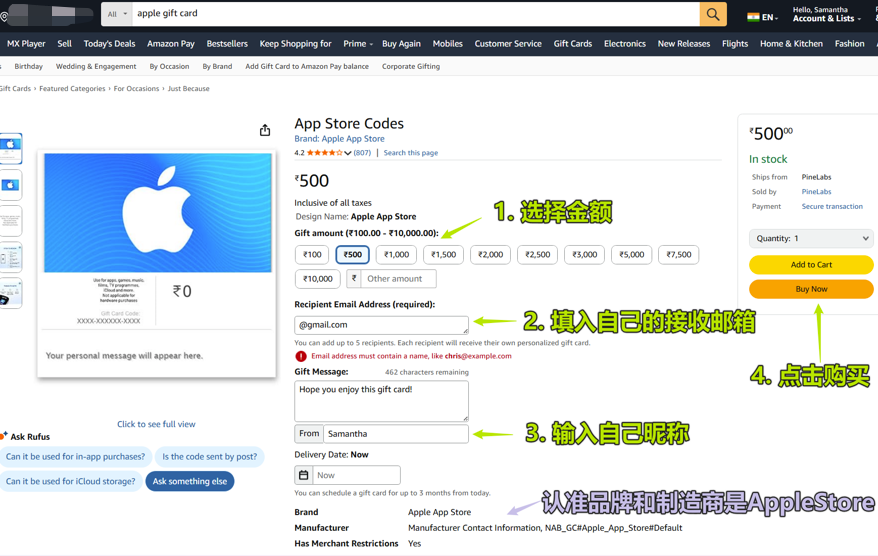Screen dimensions: 878x556
Task: Select the ₹1,000 gift amount option
Action: (x=397, y=255)
